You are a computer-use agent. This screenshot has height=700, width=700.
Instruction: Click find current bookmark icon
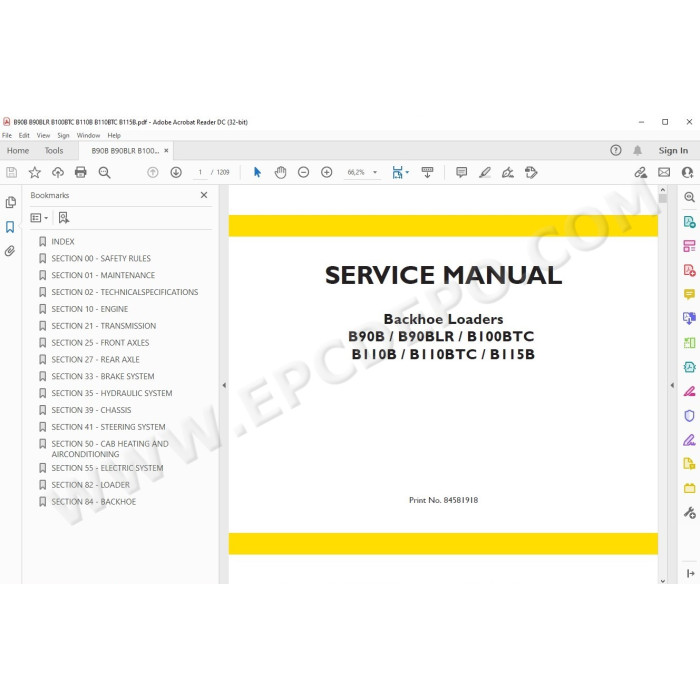[x=64, y=218]
